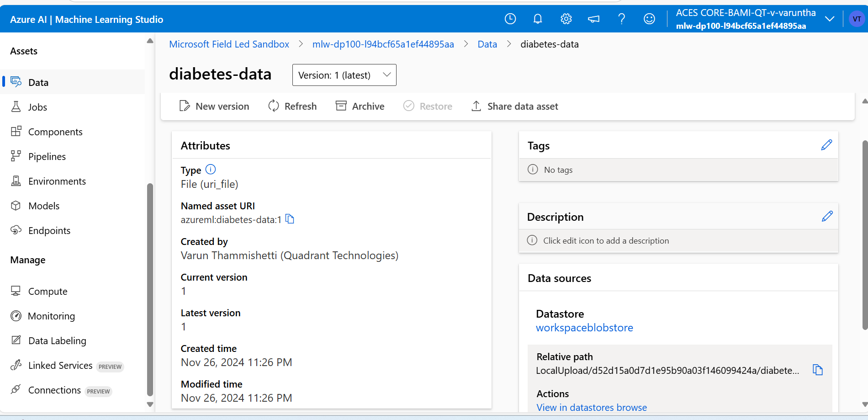Open Type info tooltip next to File (uri_file)
The image size is (868, 420).
point(211,169)
